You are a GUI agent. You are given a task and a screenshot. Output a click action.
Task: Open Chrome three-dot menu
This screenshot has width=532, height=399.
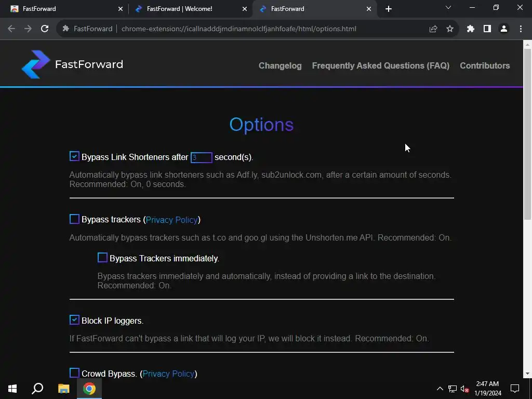[x=521, y=29]
